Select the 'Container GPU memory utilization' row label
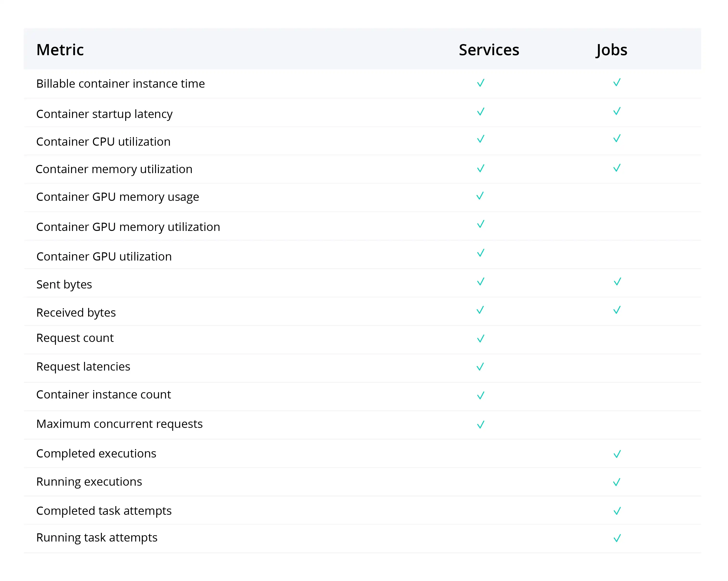The height and width of the screenshot is (581, 728). click(x=128, y=227)
